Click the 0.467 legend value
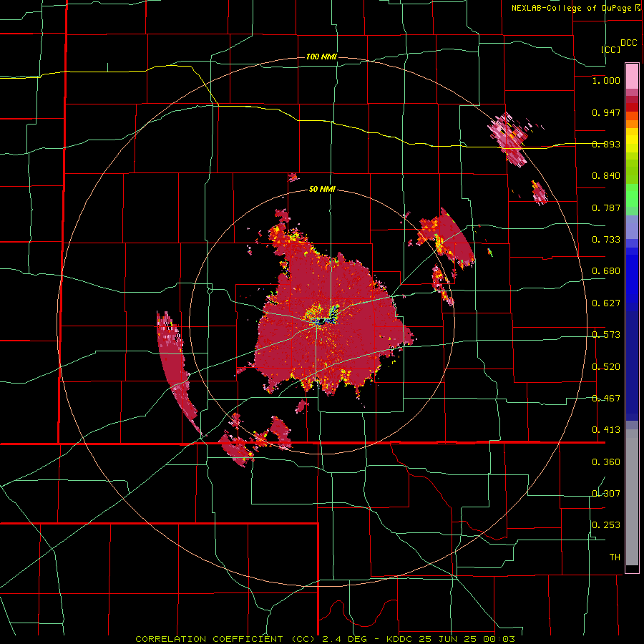Viewport: 644px width, 644px height. click(606, 399)
